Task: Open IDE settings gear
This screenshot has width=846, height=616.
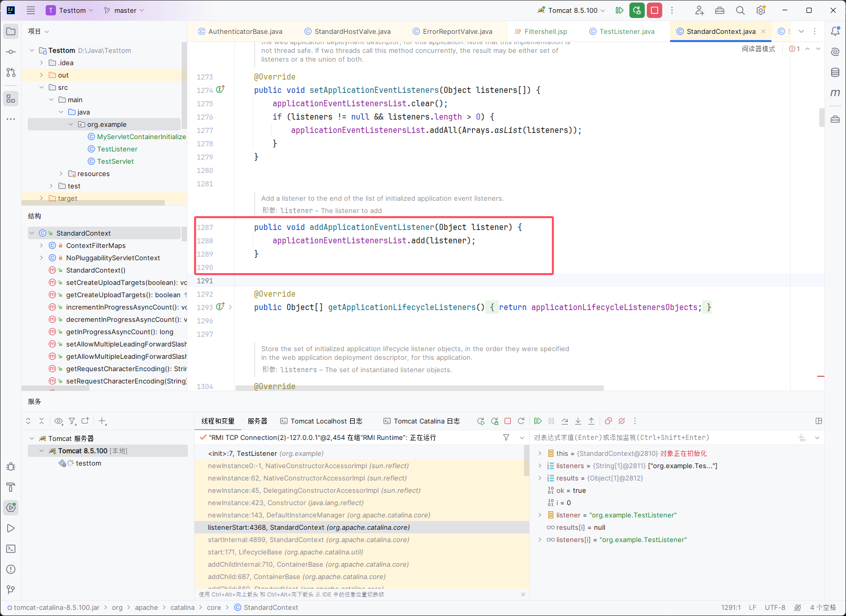Action: tap(761, 10)
